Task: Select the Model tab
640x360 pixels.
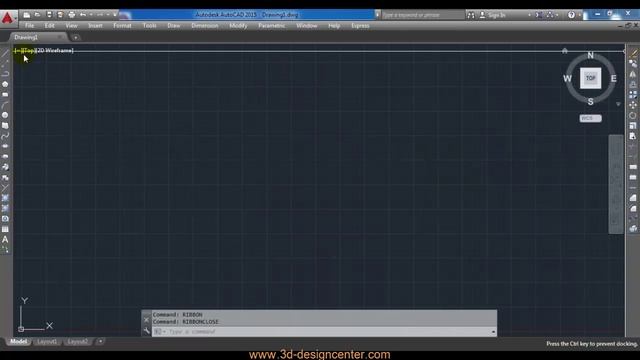Action: 18,342
